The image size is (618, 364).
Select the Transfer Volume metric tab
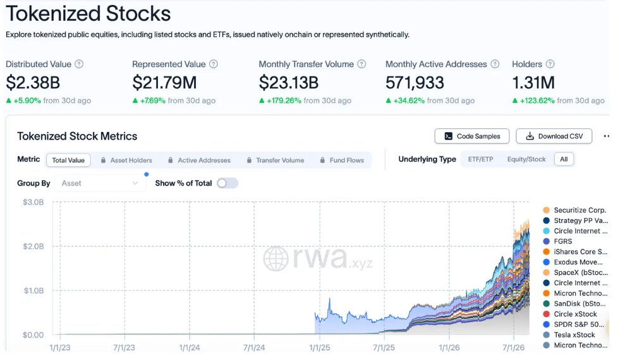275,160
